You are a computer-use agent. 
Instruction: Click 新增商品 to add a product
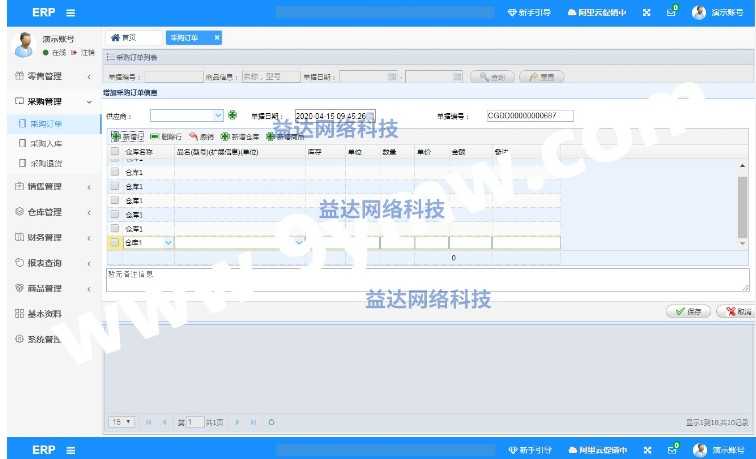[285, 137]
